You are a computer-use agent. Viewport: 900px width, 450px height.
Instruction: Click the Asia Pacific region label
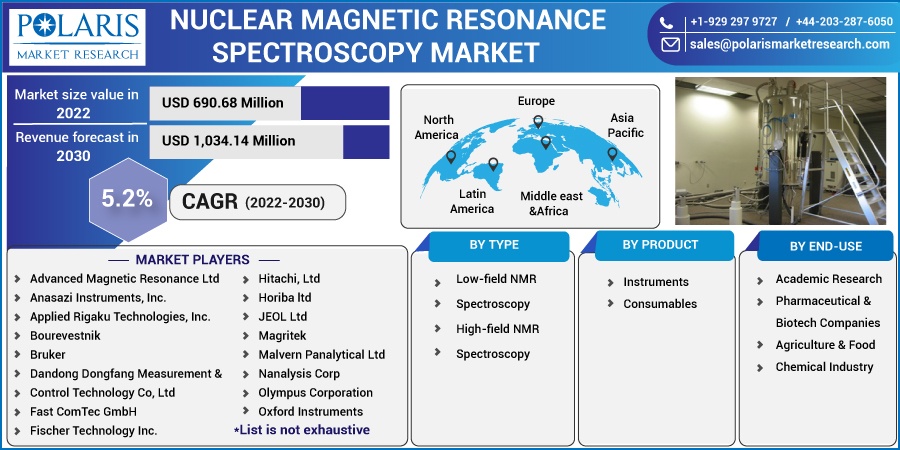[x=626, y=125]
